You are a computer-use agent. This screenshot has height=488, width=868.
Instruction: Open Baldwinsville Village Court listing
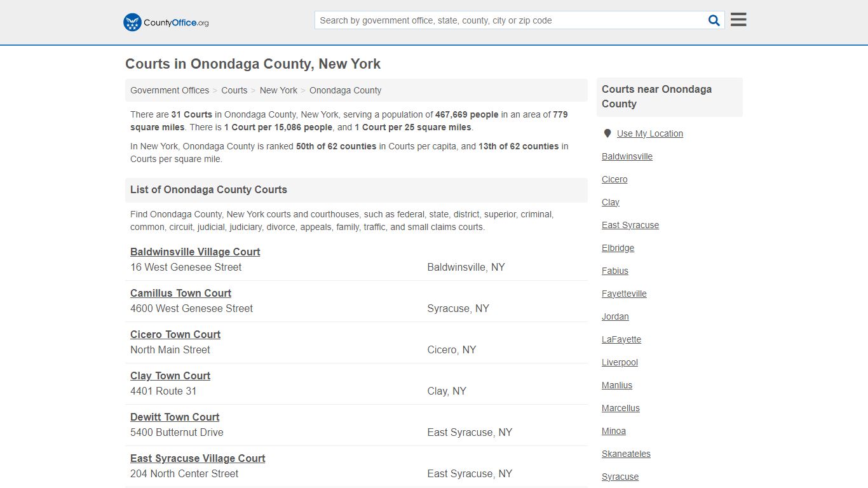pyautogui.click(x=195, y=252)
